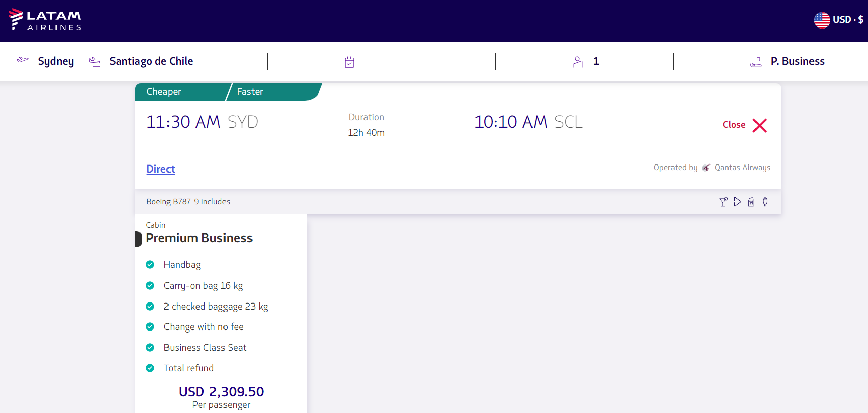
Task: Click the Carry-on bag 16 kg check icon
Action: point(150,286)
